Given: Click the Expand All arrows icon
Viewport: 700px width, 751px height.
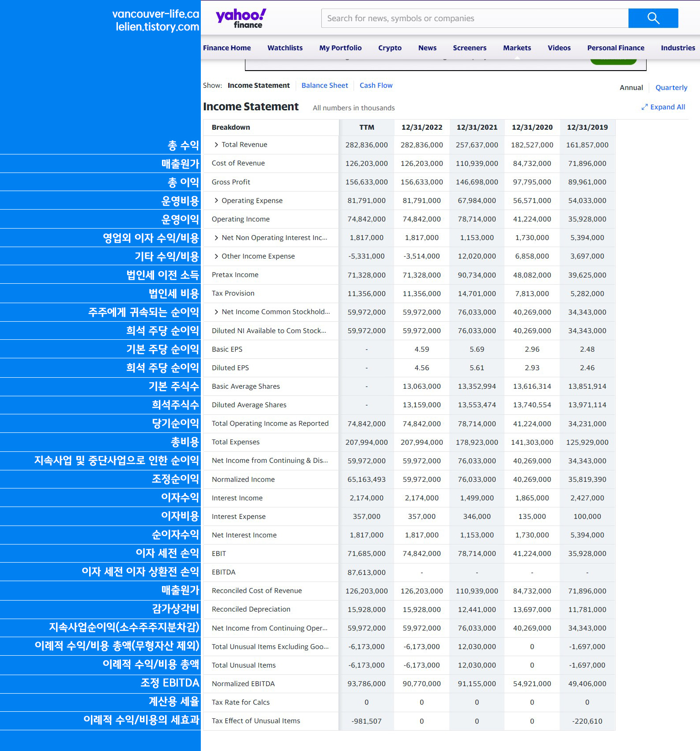Looking at the screenshot, I should point(644,107).
